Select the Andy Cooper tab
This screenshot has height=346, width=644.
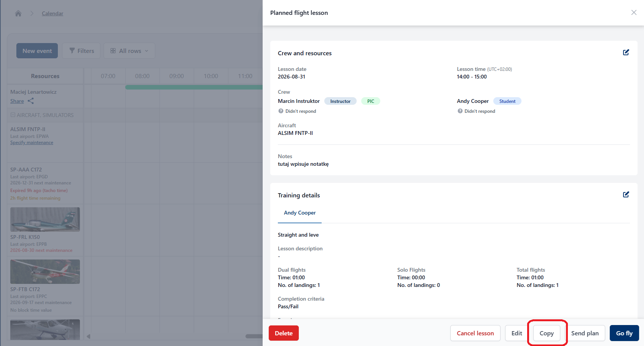[x=300, y=213]
